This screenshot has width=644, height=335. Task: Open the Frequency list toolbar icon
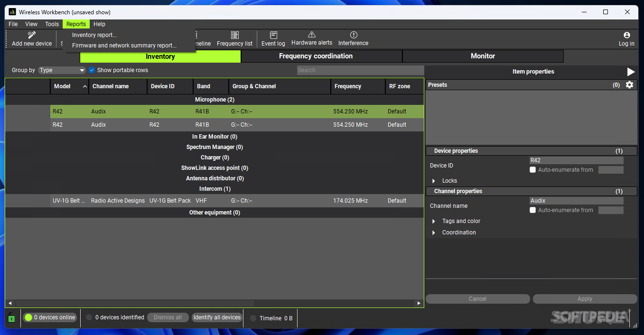click(x=234, y=35)
